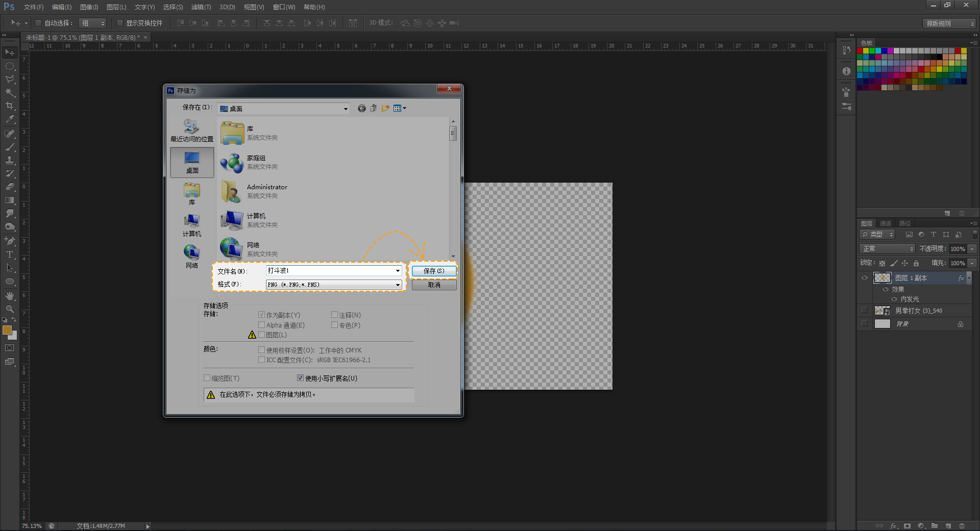Select the Zoom tool

(10, 309)
